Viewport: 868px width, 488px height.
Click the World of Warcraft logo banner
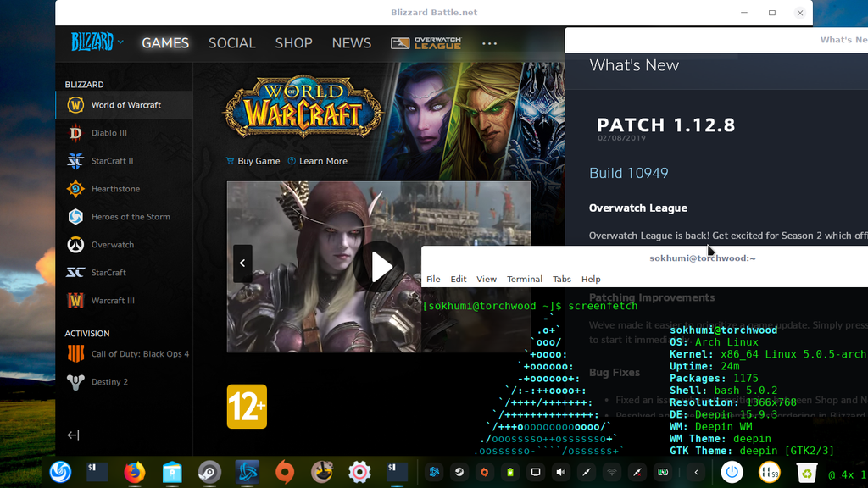tap(303, 106)
